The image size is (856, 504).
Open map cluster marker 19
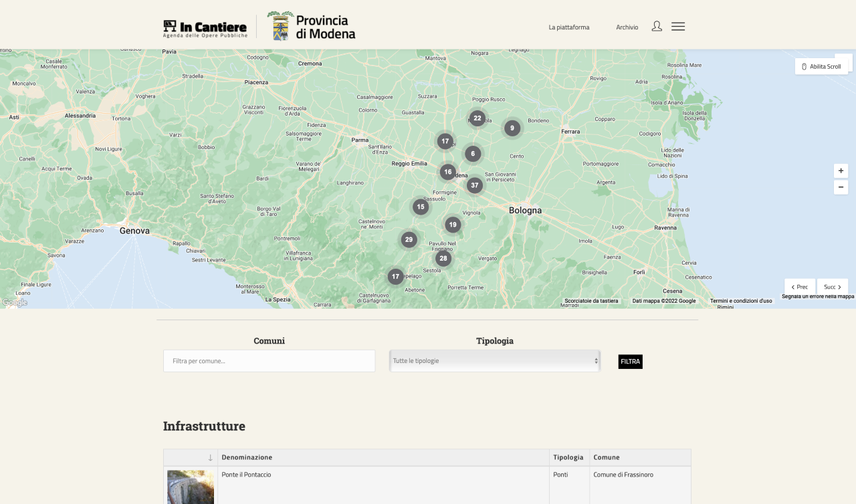coord(453,225)
